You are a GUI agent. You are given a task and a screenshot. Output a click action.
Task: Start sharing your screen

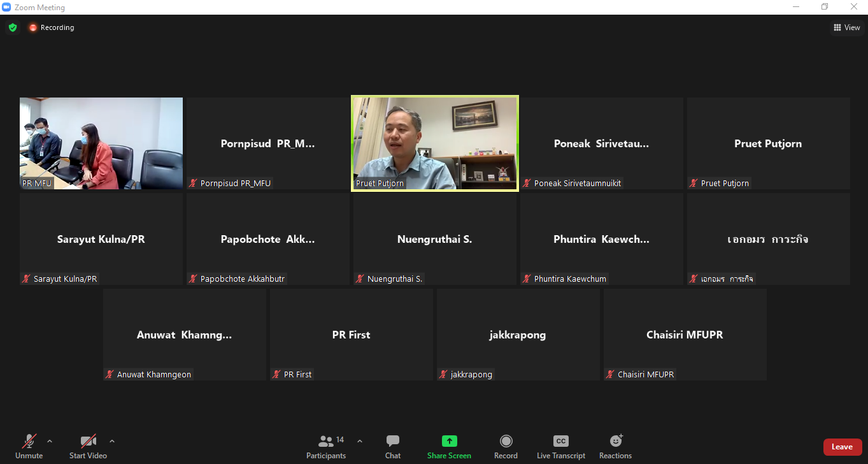(x=449, y=446)
